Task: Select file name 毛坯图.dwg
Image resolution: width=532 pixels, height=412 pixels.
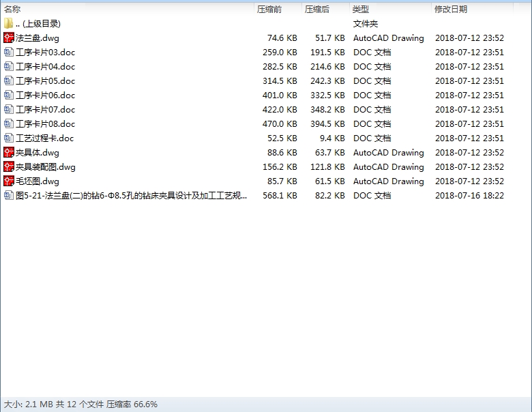Action: tap(38, 181)
